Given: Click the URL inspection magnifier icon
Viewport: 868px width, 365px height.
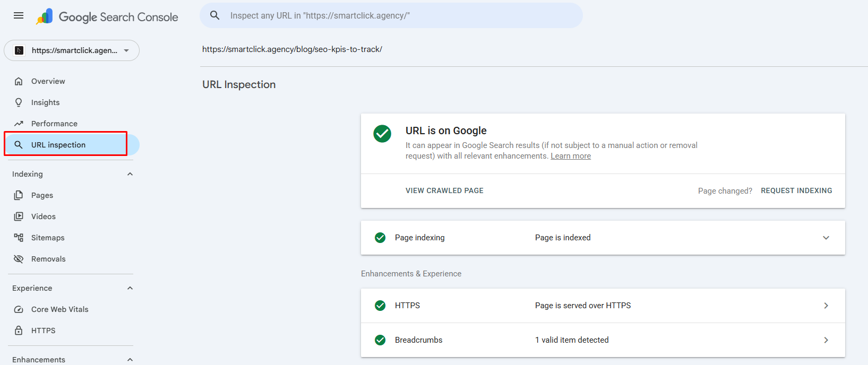Looking at the screenshot, I should pyautogui.click(x=19, y=145).
